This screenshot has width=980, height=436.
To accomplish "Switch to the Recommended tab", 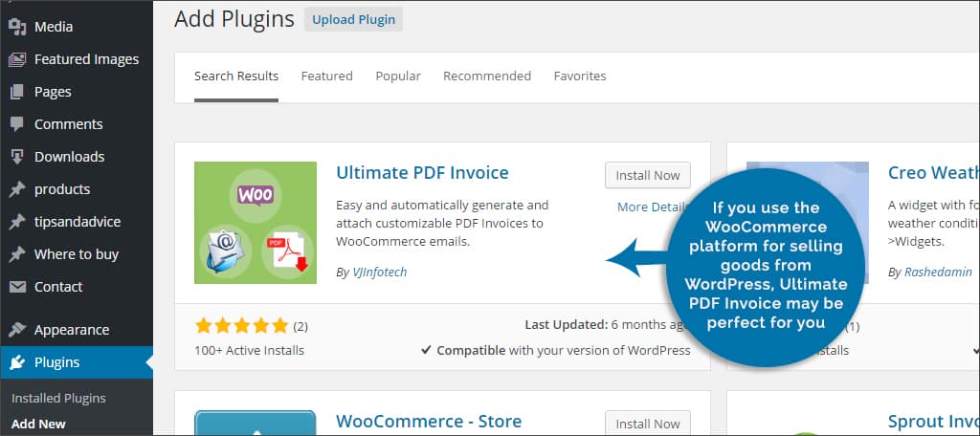I will pos(487,76).
